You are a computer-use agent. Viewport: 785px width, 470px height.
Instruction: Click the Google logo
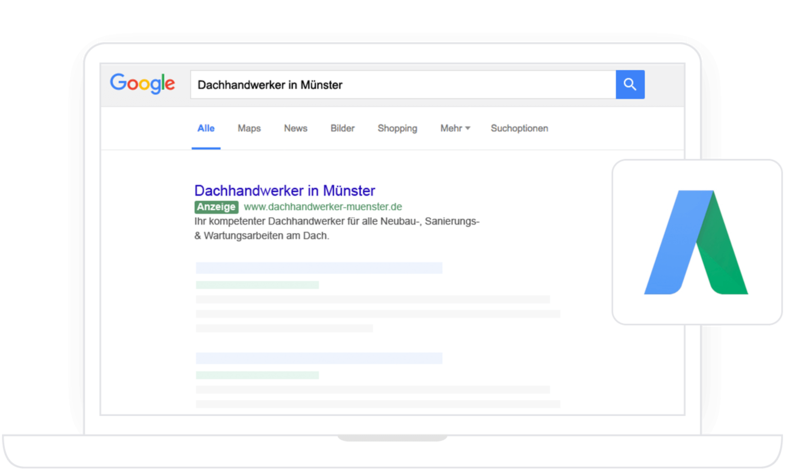click(x=142, y=84)
